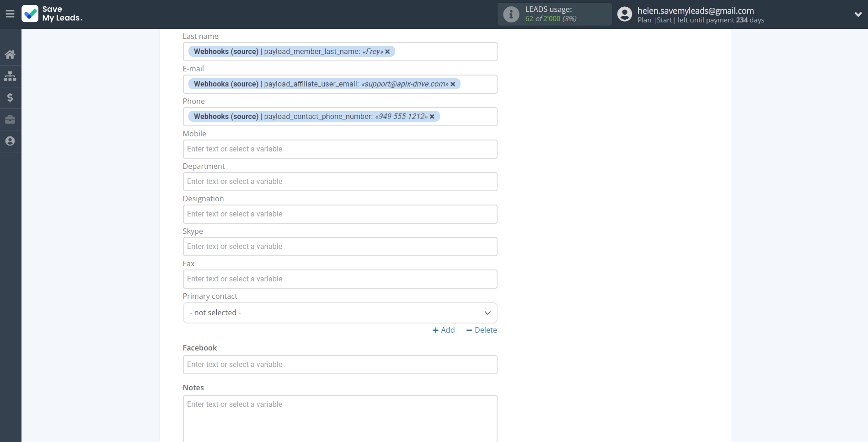Image resolution: width=868 pixels, height=442 pixels.
Task: Click the LEADS usage info icon
Action: coord(511,14)
